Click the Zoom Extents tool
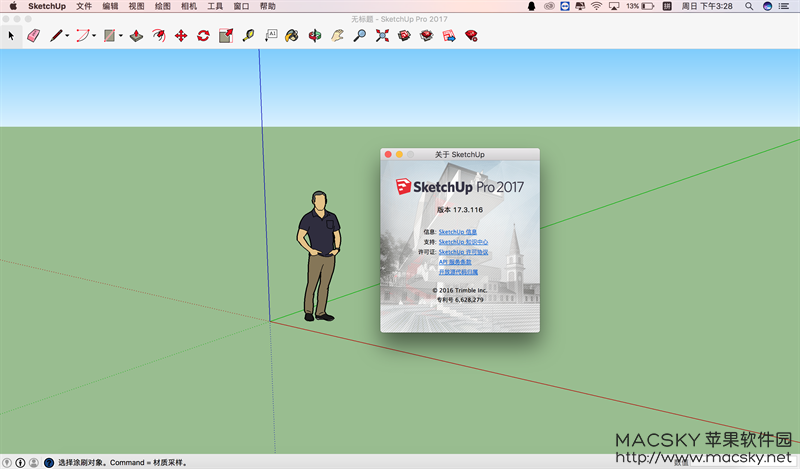This screenshot has width=800, height=469. click(382, 36)
